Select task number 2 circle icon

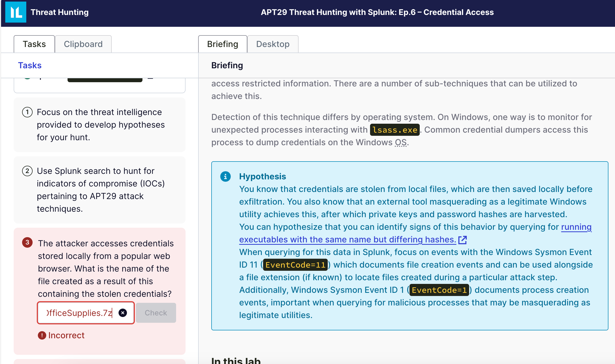tap(27, 171)
